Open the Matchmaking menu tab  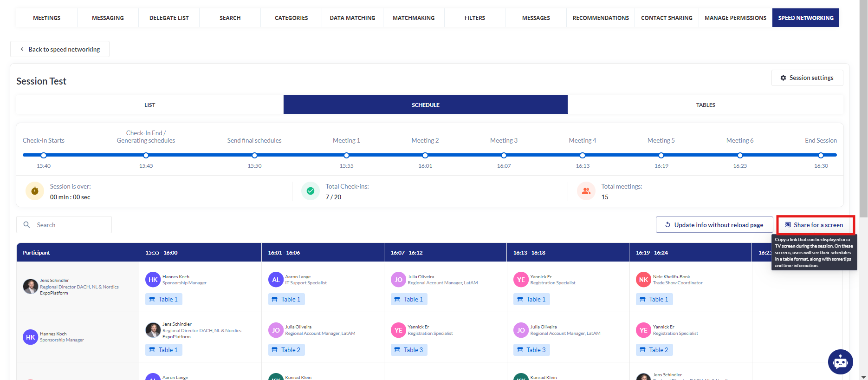pos(413,18)
